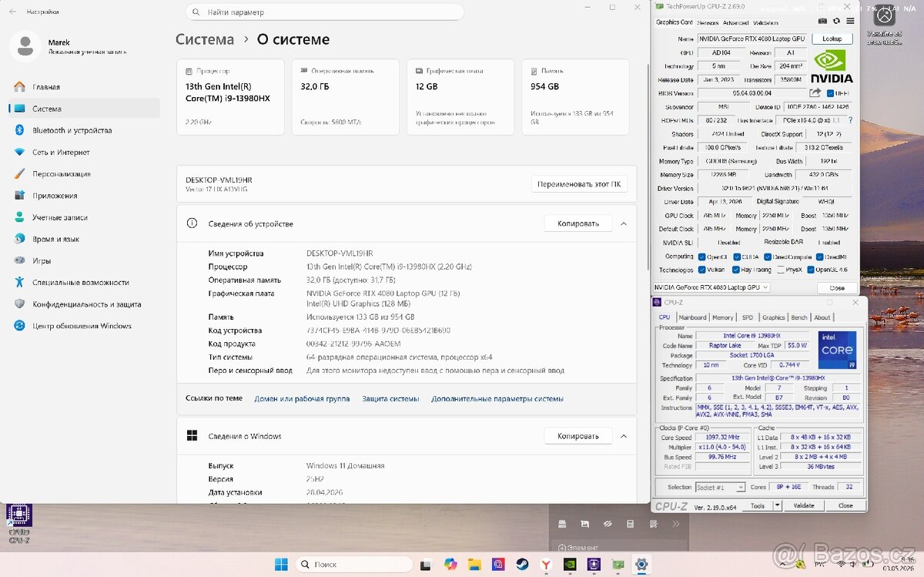Open GPU-Z hamburger menu
Viewport: 924px width, 577px height.
tap(849, 22)
